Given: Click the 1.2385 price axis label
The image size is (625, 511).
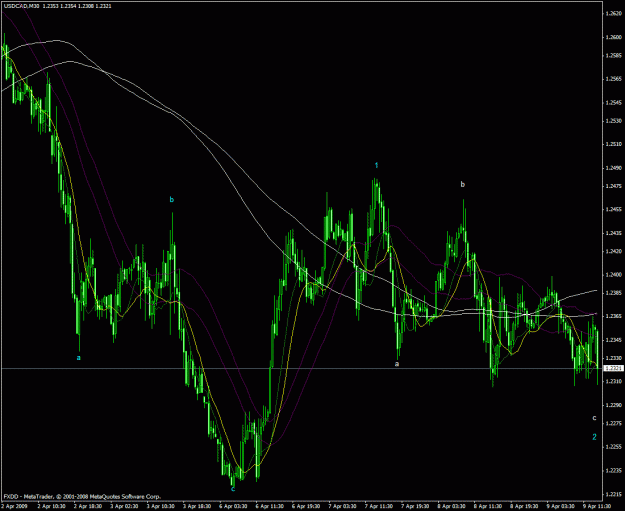Looking at the screenshot, I should [x=613, y=293].
